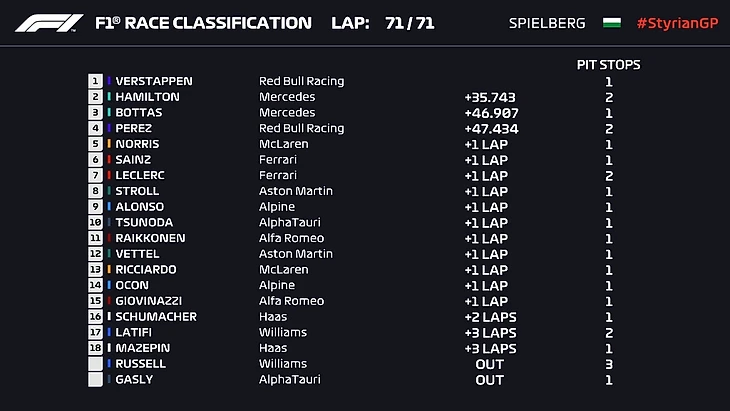
Task: Click the flag icon beside SPIELBERG
Action: (x=612, y=23)
